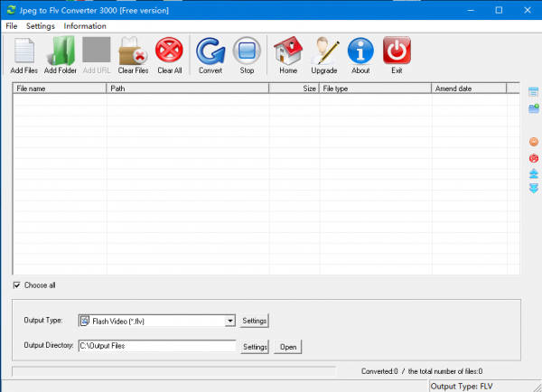Click the Open output directory button
Screen dimensions: 542x392
point(288,347)
